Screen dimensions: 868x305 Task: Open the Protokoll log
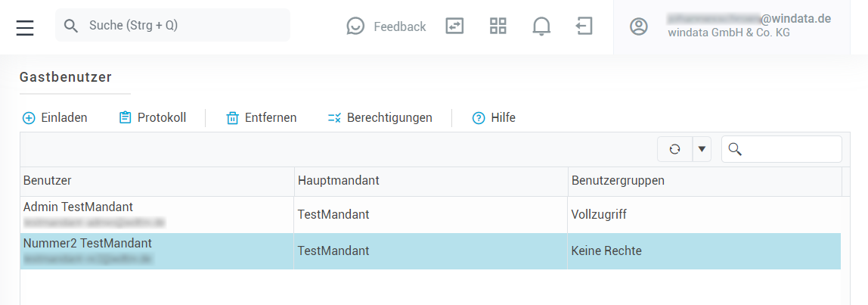pos(152,118)
